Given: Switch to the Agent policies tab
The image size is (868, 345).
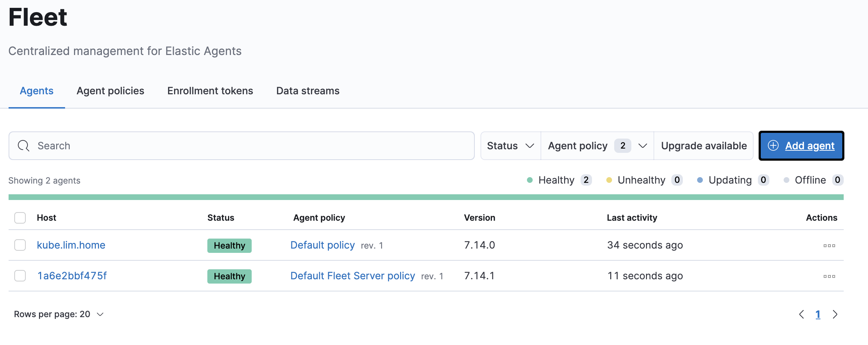Looking at the screenshot, I should click(110, 91).
